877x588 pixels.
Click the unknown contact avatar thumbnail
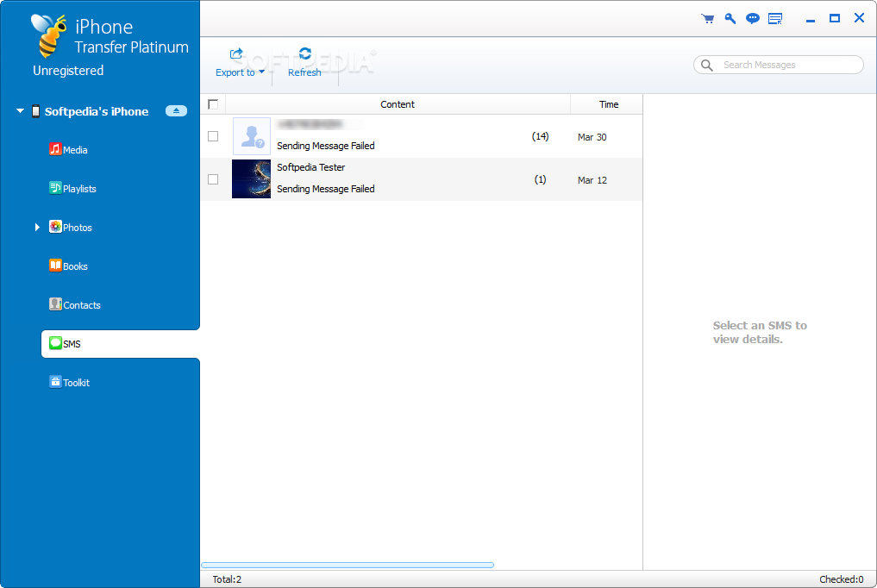click(252, 136)
